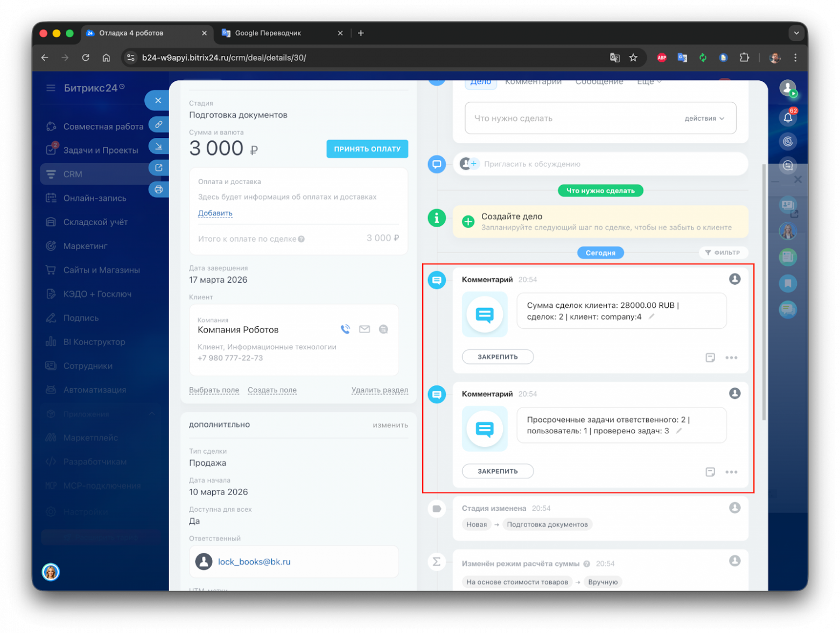Bookmark this page with the star icon

(633, 58)
